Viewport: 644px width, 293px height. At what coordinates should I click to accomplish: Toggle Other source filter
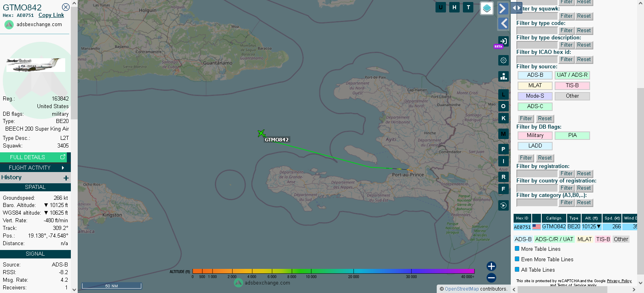(x=572, y=96)
